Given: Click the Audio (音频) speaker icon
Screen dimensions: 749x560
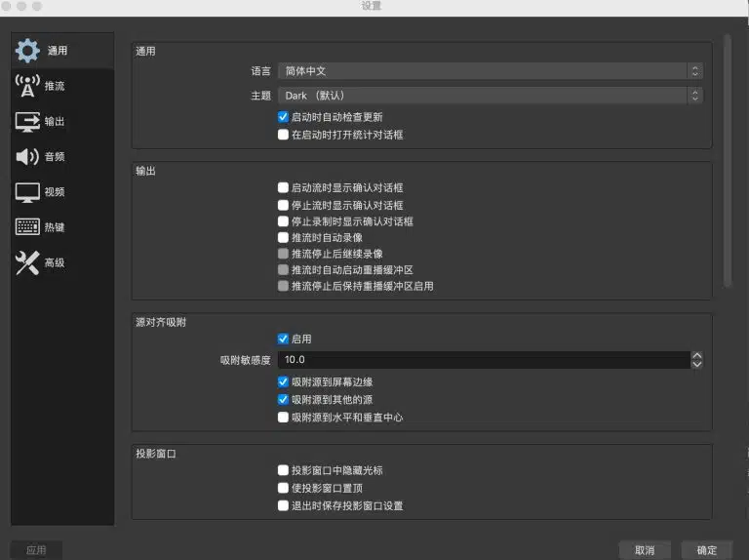Looking at the screenshot, I should click(27, 156).
